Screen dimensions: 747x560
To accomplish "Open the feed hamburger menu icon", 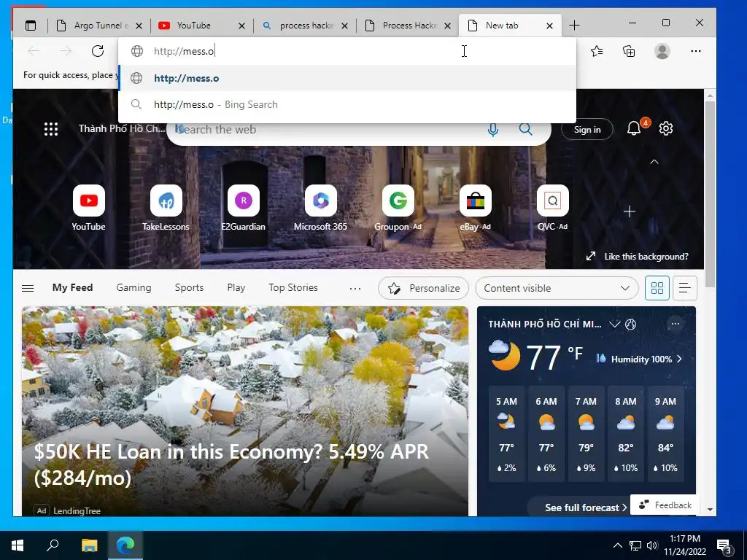I will (x=28, y=288).
